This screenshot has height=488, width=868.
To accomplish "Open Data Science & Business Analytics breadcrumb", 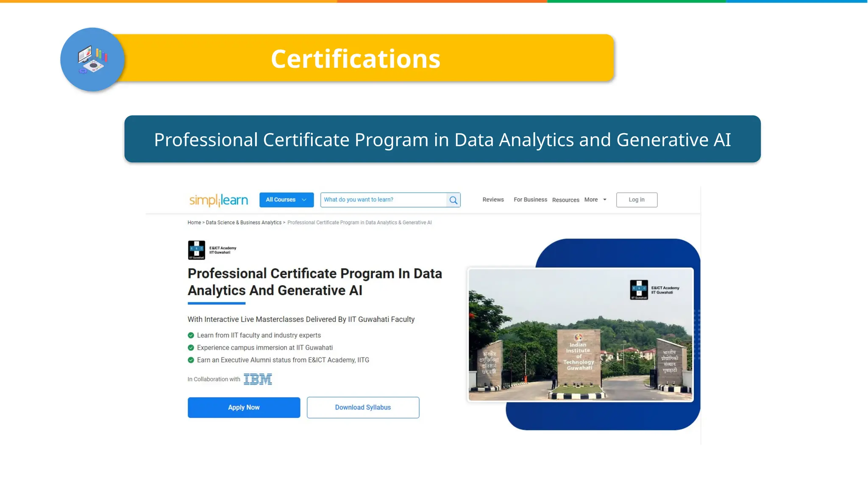I will (x=244, y=222).
